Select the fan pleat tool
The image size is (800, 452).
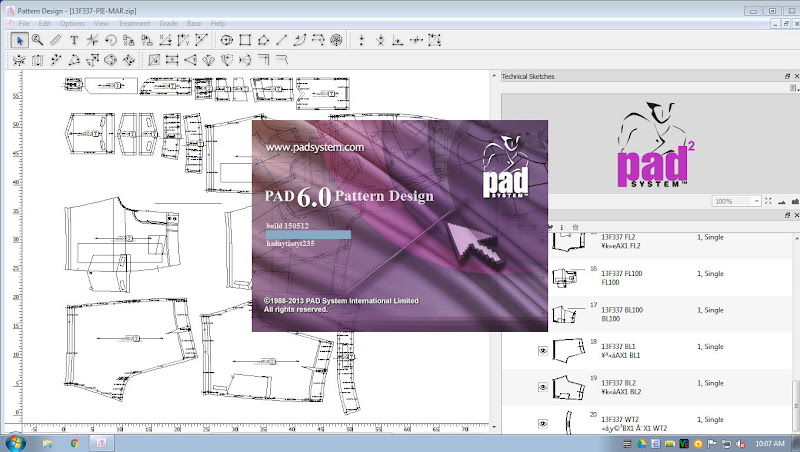click(209, 60)
